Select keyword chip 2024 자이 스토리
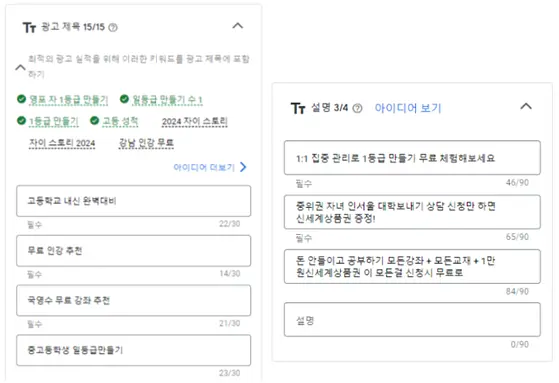Image resolution: width=559 pixels, height=383 pixels. pos(194,122)
